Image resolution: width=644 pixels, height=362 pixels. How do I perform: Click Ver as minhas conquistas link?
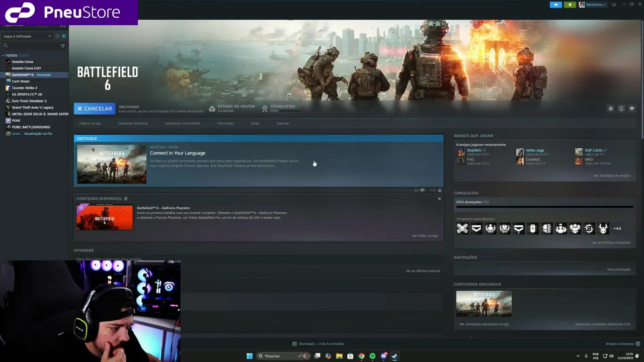click(x=611, y=243)
